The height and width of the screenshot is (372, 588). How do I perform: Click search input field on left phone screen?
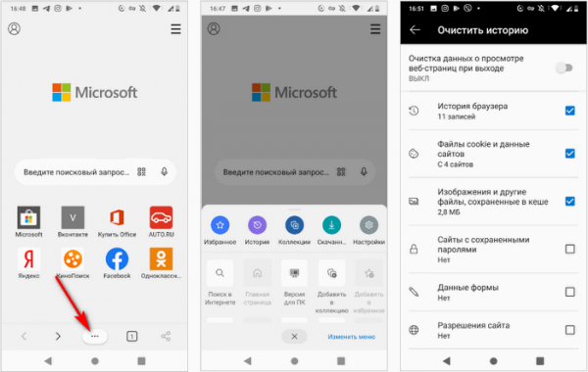tap(95, 172)
